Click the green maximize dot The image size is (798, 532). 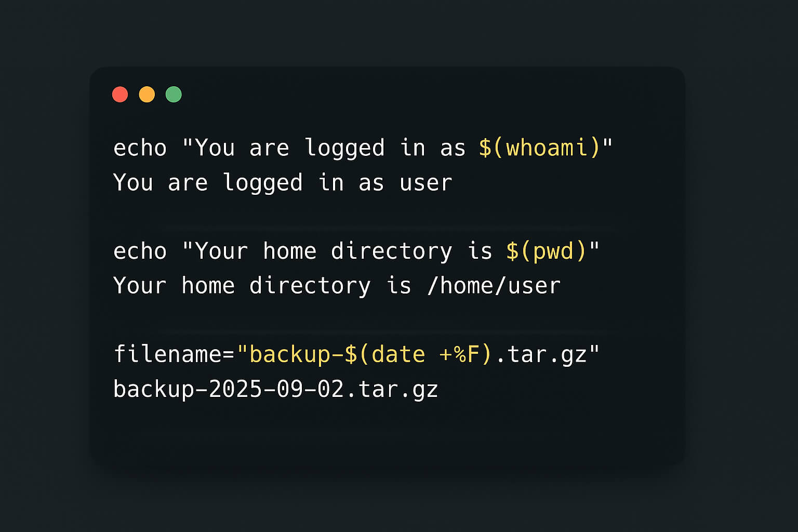[x=174, y=95]
